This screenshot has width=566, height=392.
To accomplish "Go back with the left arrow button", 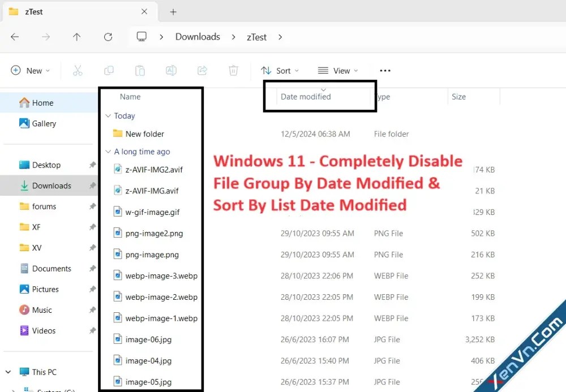I will point(15,37).
